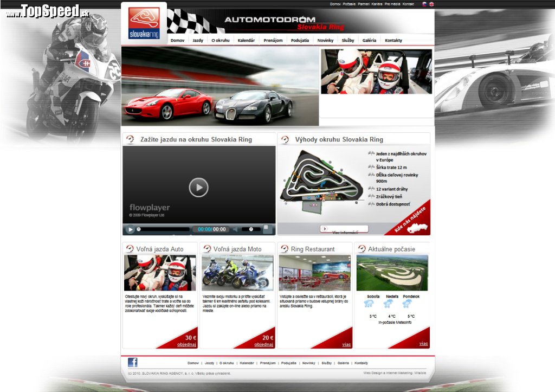This screenshot has width=555, height=392.
Task: Mute the video using the speaker icon
Action: (x=235, y=229)
